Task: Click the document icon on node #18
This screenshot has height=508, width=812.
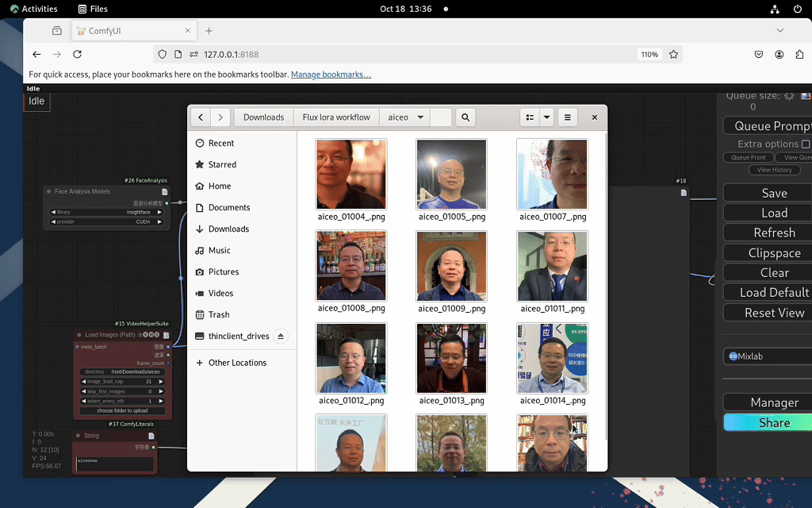Action: click(x=684, y=193)
